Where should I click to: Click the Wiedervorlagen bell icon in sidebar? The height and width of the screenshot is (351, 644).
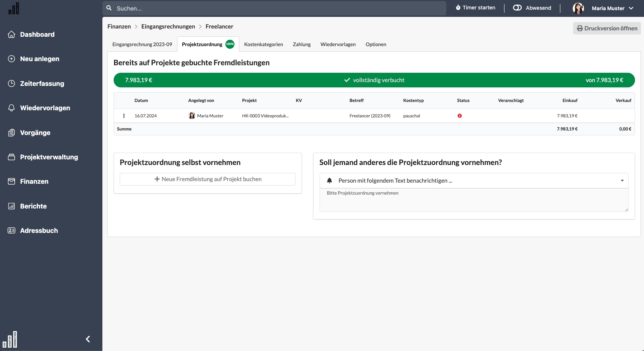[12, 108]
